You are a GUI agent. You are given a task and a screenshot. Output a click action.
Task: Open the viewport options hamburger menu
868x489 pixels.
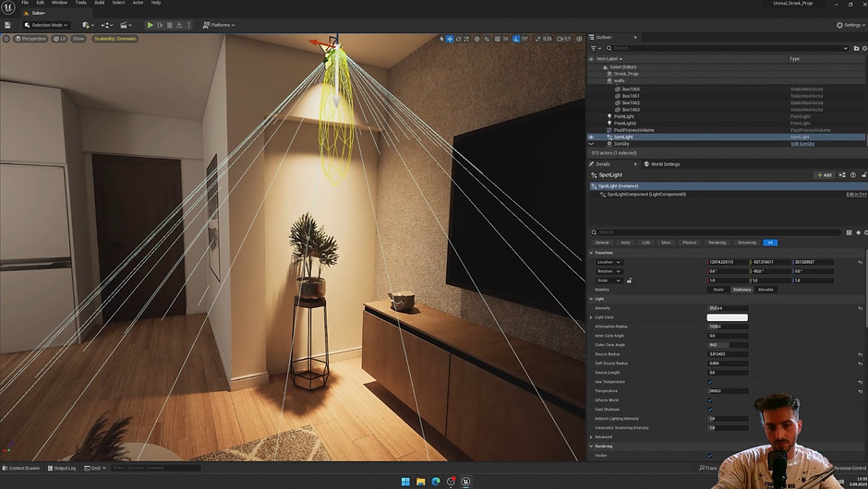6,39
